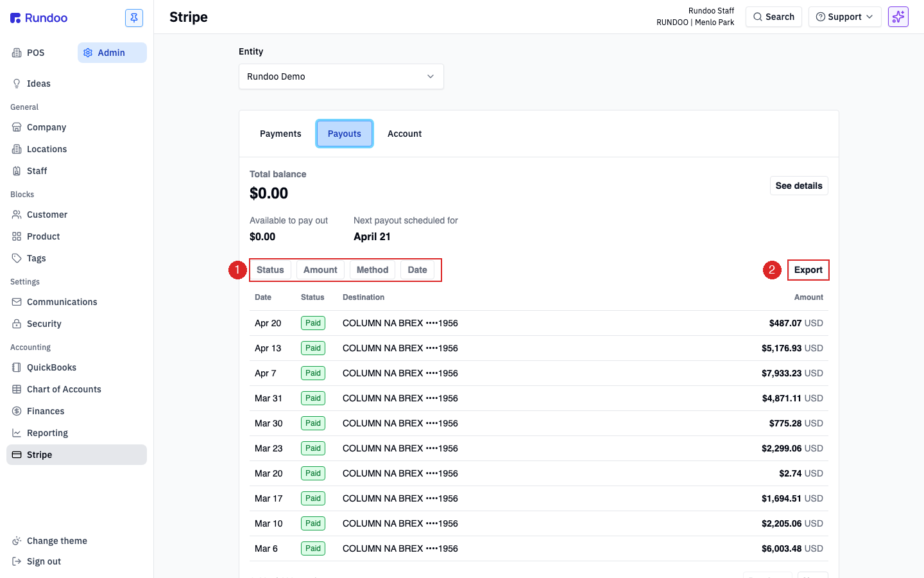Click the $1,694.51 USD amount
Image resolution: width=924 pixels, height=578 pixels.
click(x=792, y=498)
